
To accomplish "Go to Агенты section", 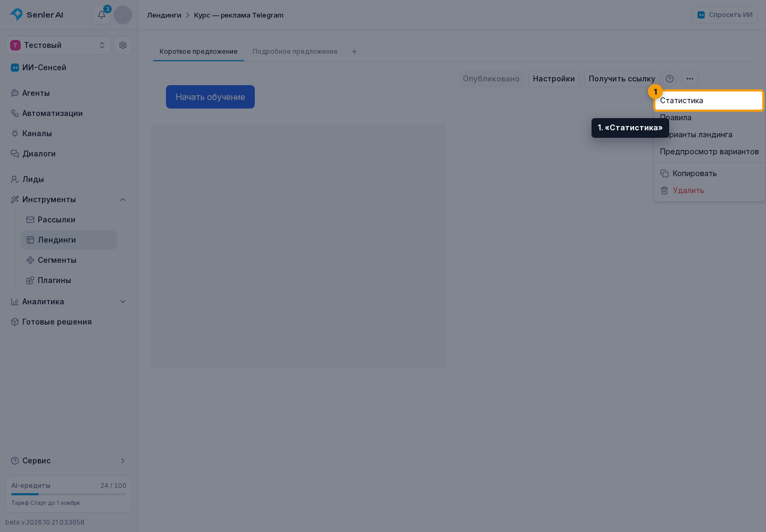I will (x=69, y=93).
